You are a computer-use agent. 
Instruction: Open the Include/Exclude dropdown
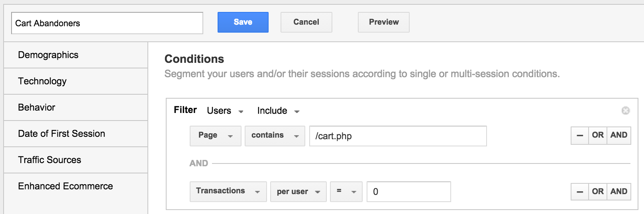(x=278, y=111)
